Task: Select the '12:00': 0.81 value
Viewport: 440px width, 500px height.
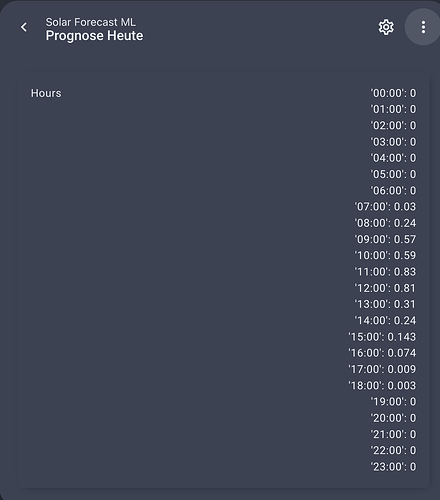Action: tap(385, 288)
